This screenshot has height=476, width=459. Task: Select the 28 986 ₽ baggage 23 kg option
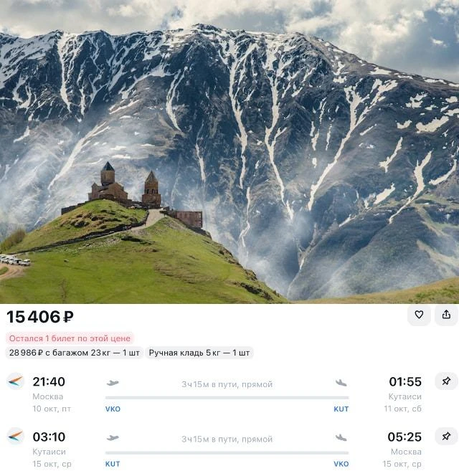75,353
